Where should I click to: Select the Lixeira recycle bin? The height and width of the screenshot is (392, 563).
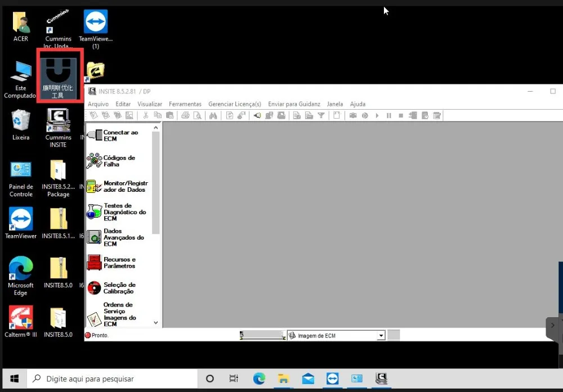21,125
